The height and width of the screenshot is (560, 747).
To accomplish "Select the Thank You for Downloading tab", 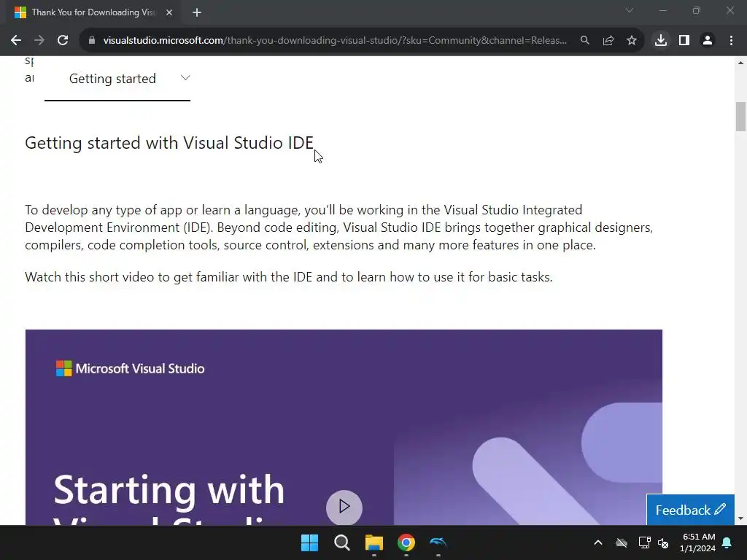I will pyautogui.click(x=93, y=12).
